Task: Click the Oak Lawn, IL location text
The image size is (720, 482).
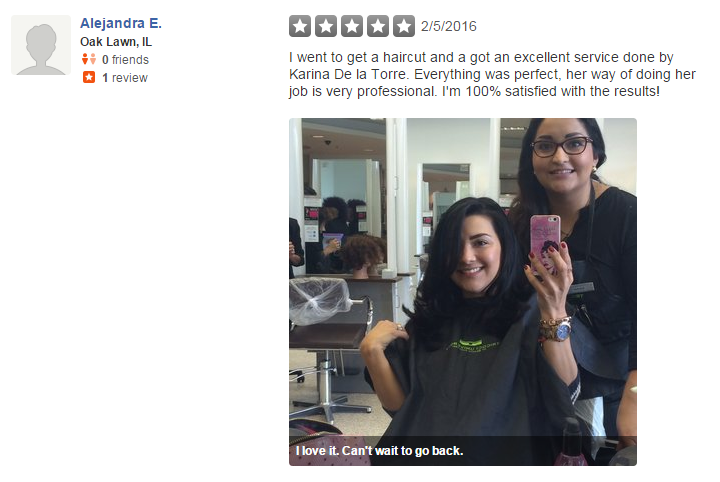Action: click(x=116, y=42)
